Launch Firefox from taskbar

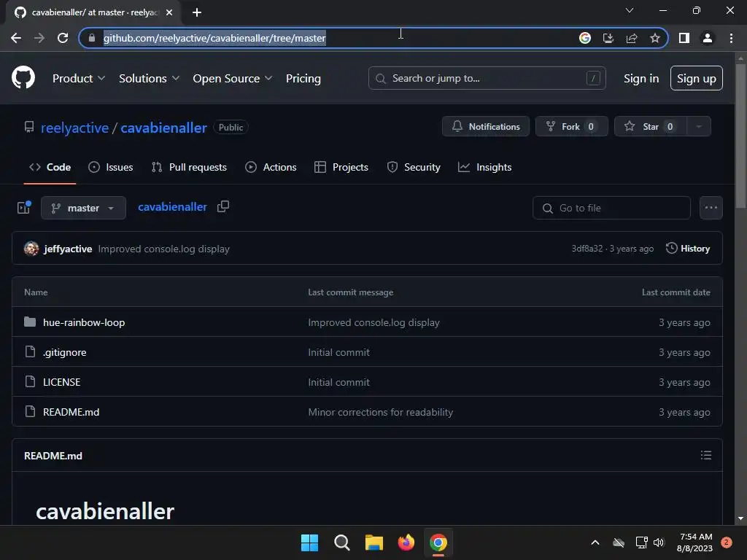coord(406,542)
